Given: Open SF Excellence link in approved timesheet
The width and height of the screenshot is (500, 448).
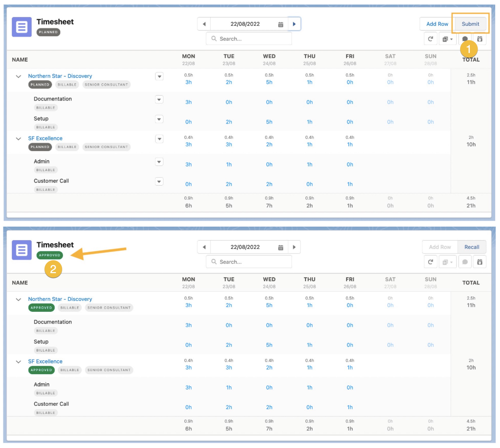Looking at the screenshot, I should pos(45,361).
